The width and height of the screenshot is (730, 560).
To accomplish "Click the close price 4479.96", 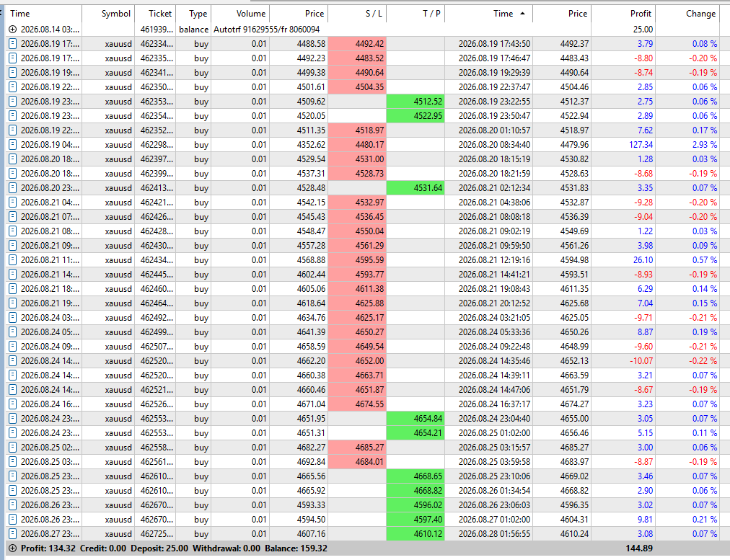I will click(574, 145).
